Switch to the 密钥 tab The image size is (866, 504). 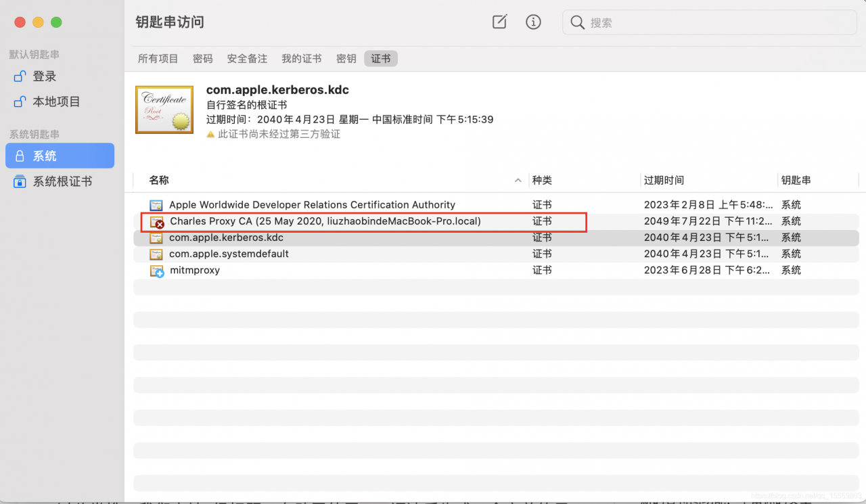coord(346,59)
